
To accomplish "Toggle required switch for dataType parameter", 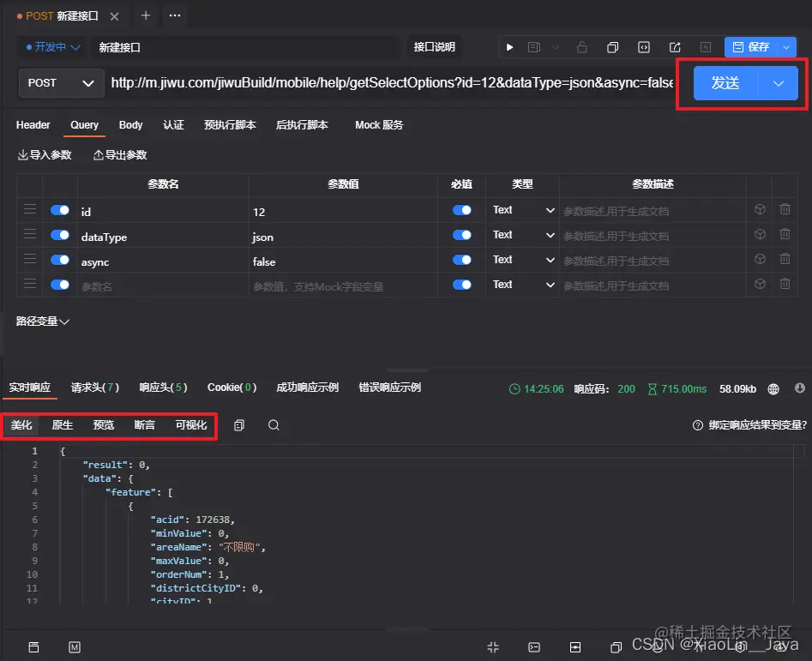I will (x=462, y=235).
